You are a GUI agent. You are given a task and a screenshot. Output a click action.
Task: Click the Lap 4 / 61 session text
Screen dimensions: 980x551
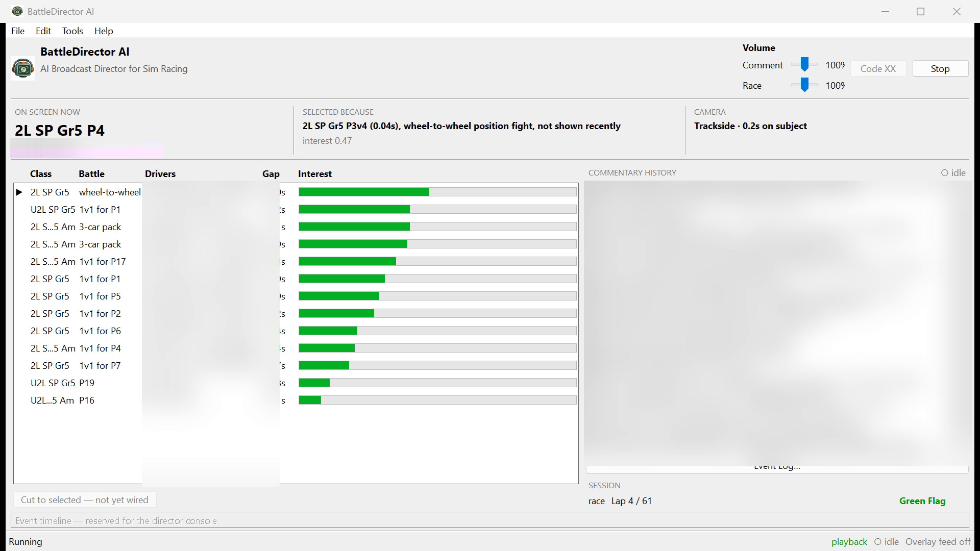click(631, 501)
